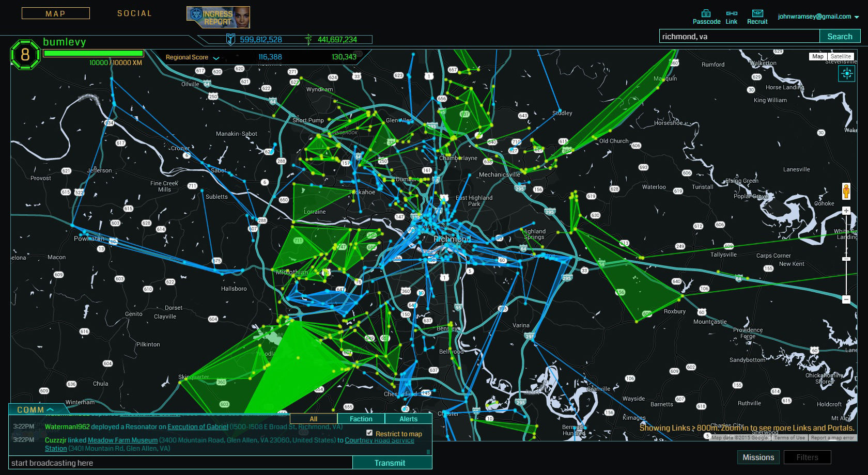Click Report a map error link
Screen dimensions: 868x475
point(832,438)
